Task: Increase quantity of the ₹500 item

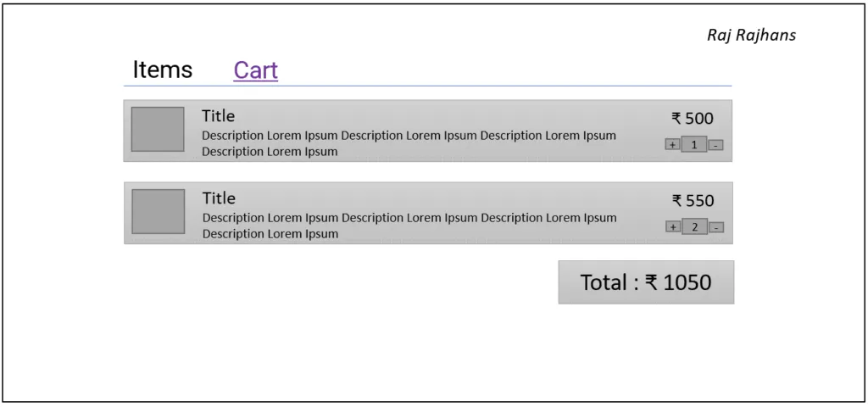Action: click(x=672, y=145)
